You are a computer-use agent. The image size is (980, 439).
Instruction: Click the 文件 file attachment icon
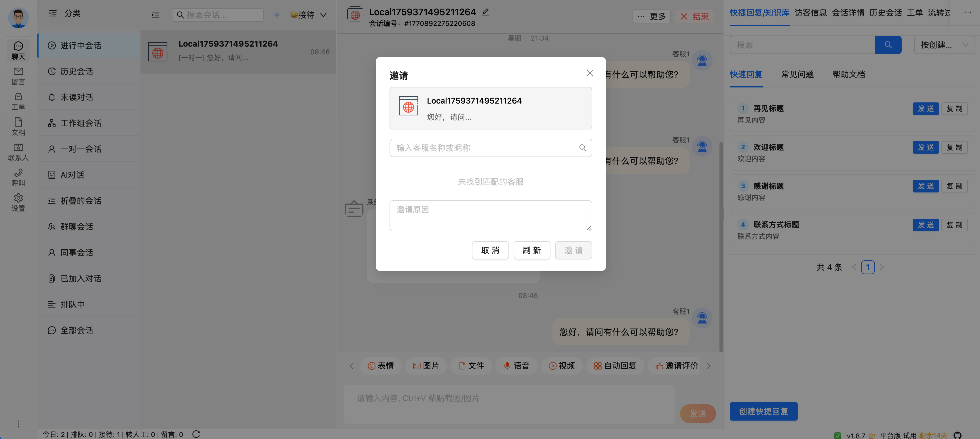471,366
